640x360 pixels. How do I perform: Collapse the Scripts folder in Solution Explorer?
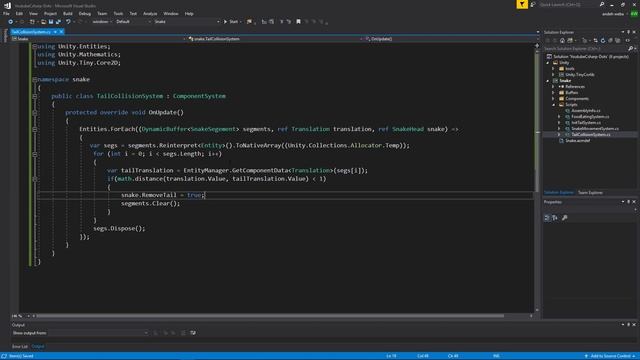coord(553,105)
